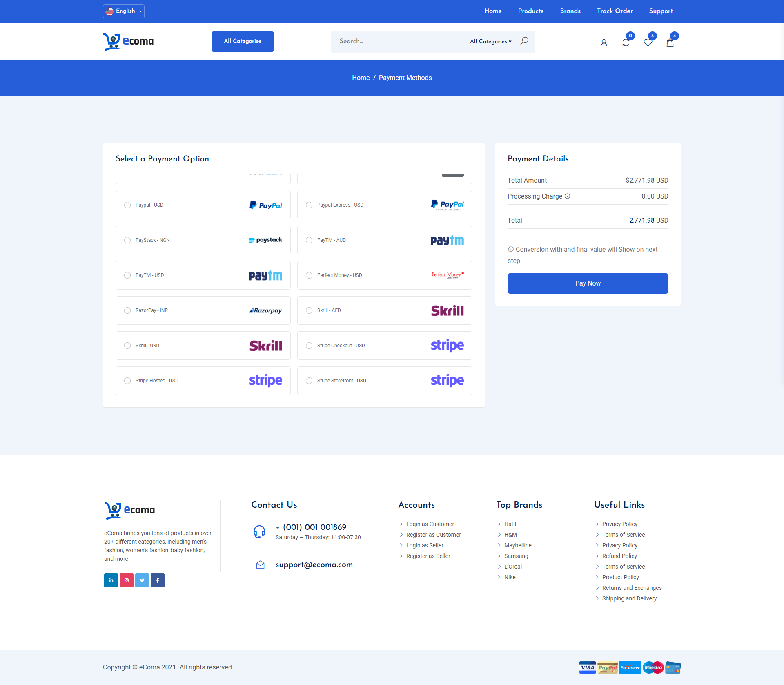Select the Paypal - USD radio option
This screenshot has width=784, height=685.
click(127, 205)
